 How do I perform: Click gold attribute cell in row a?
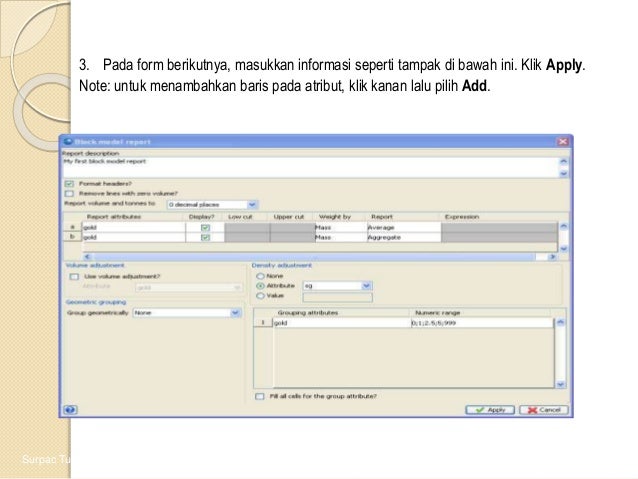[x=134, y=227]
